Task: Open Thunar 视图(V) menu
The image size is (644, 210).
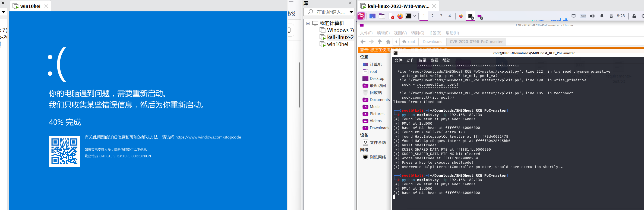Action: pyautogui.click(x=400, y=33)
